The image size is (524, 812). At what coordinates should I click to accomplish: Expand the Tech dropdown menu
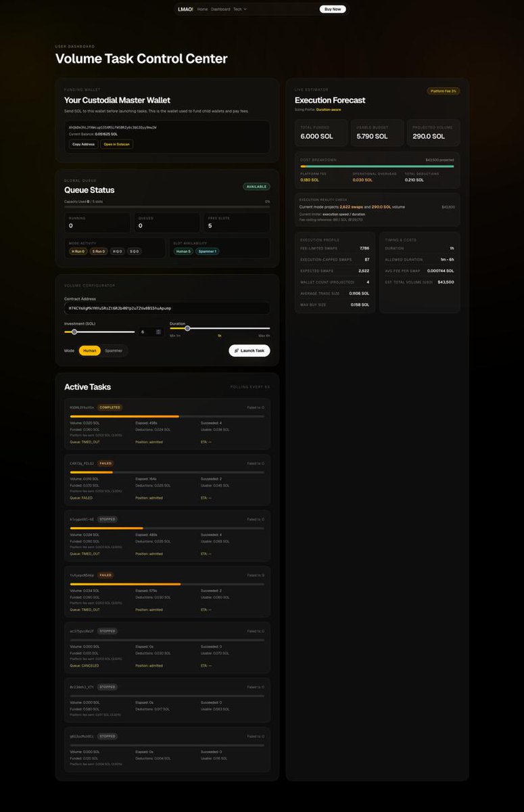pyautogui.click(x=240, y=9)
